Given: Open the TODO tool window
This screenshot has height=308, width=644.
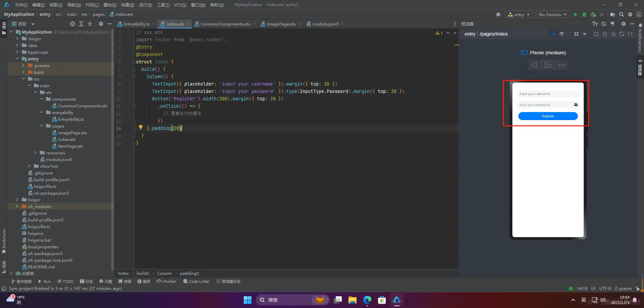Looking at the screenshot, I should [65, 281].
